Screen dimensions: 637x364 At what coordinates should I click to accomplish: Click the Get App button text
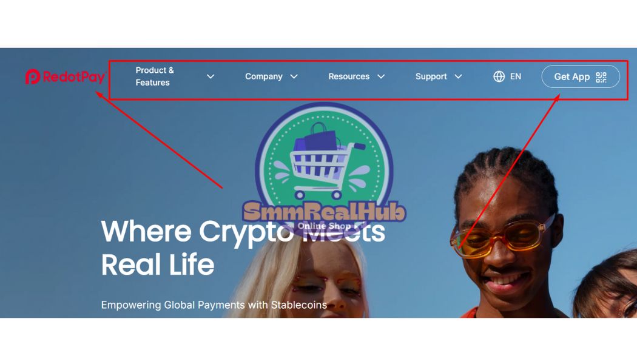tap(572, 77)
